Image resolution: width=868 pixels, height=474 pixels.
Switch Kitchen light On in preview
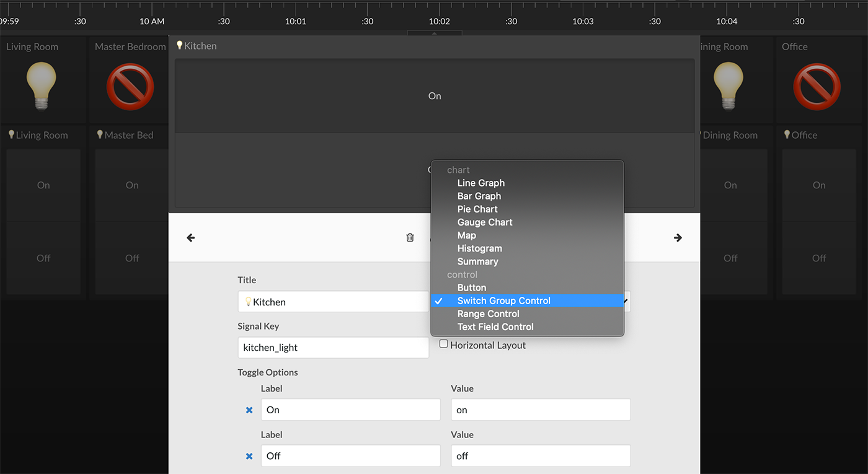pos(435,96)
